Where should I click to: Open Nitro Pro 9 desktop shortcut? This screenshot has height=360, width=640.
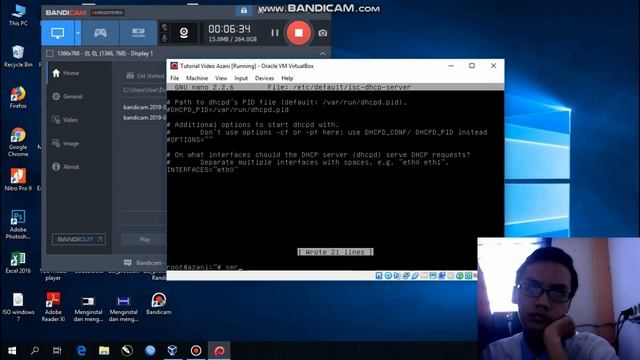click(18, 180)
